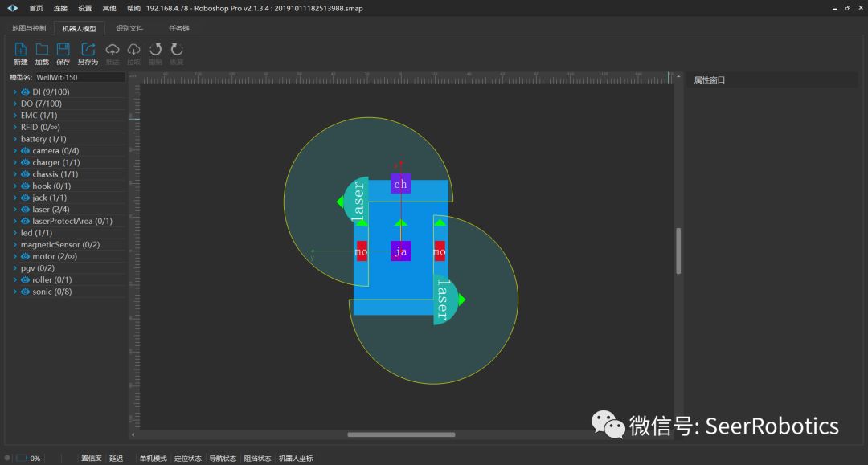The image size is (868, 465).
Task: Click 机器人坐标 in the status bar
Action: tap(295, 459)
